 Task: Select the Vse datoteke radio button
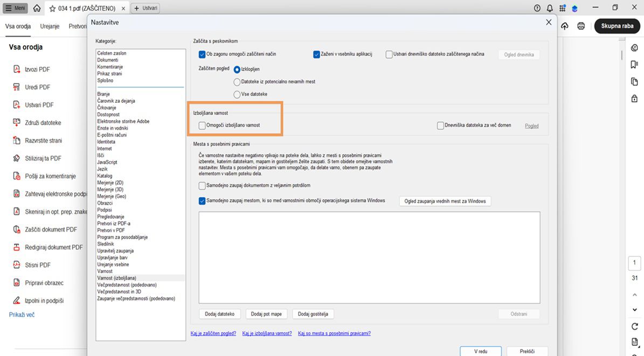237,94
